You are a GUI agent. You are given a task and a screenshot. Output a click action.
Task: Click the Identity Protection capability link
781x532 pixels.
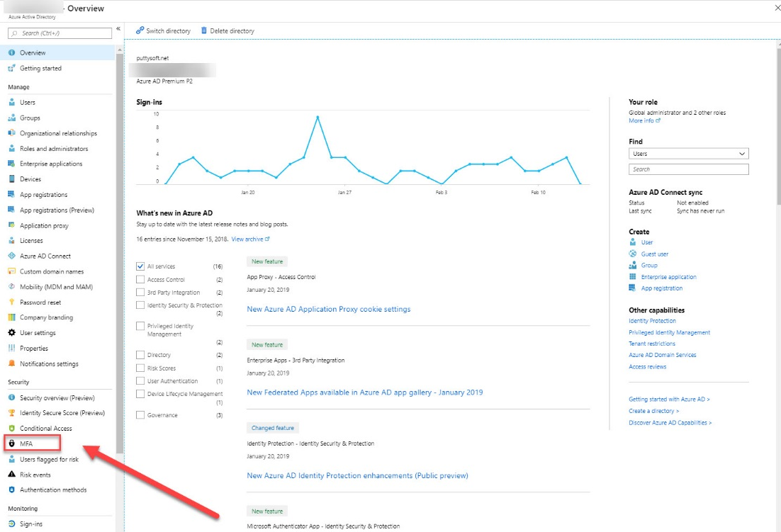pyautogui.click(x=652, y=321)
